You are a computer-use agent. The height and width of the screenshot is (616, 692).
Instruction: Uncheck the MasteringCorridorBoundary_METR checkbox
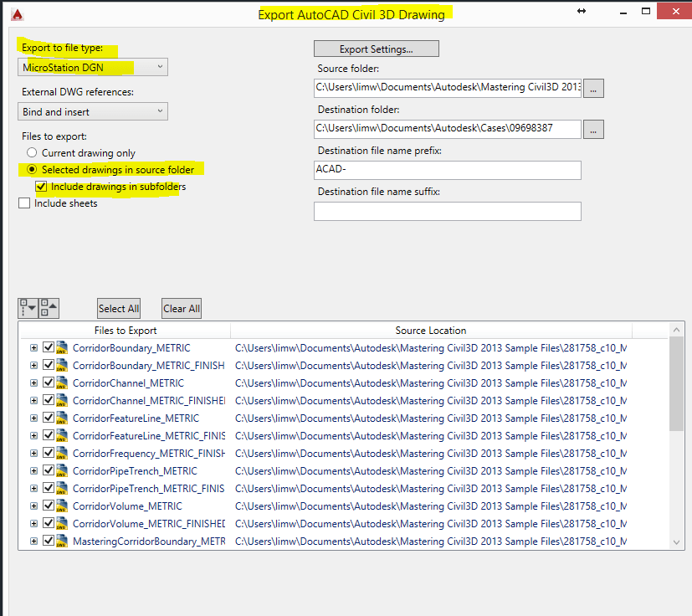click(x=49, y=541)
